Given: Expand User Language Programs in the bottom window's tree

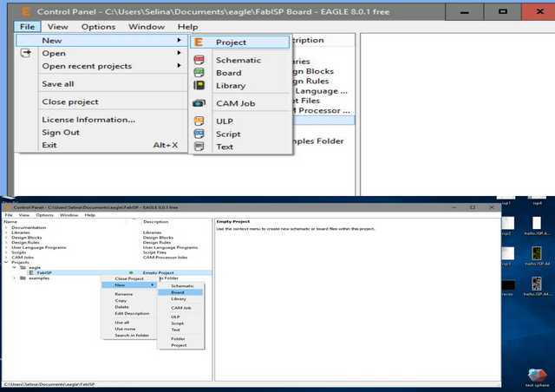Looking at the screenshot, I should click(x=6, y=247).
